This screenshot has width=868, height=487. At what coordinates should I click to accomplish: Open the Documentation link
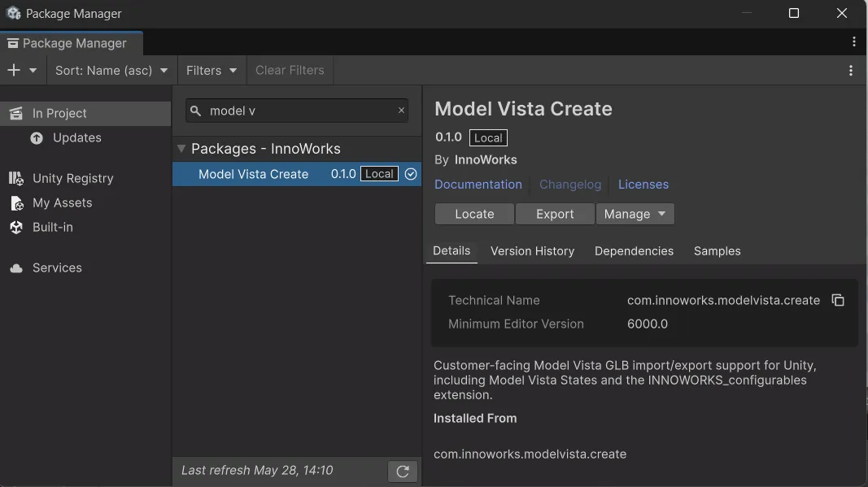(478, 185)
